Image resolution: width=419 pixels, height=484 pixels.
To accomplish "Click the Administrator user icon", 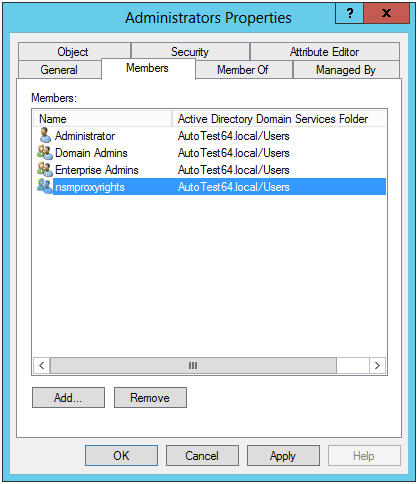I will pos(45,136).
